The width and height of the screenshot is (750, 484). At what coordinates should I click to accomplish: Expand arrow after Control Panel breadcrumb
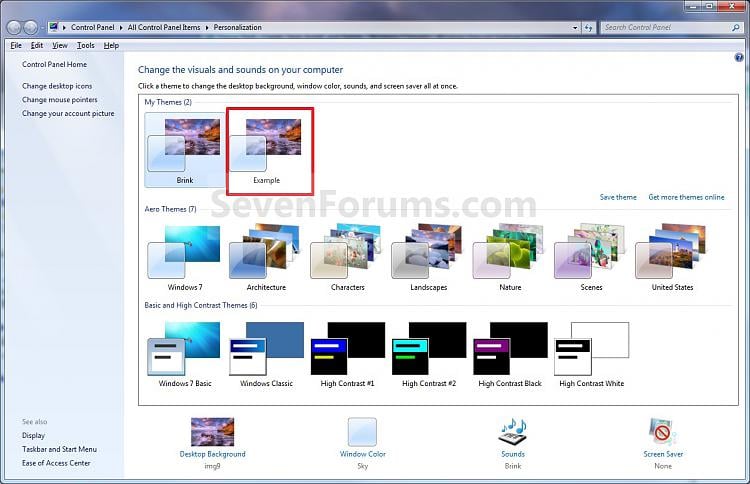(x=121, y=28)
